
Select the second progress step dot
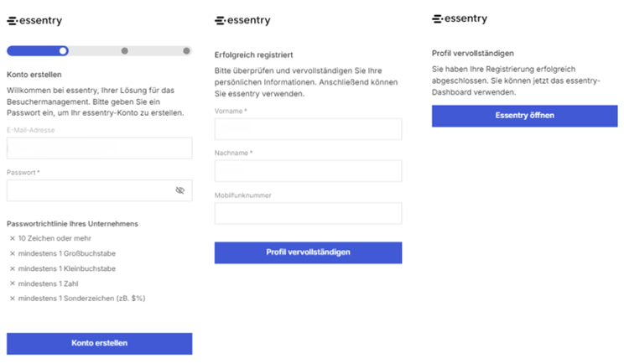[x=125, y=51]
